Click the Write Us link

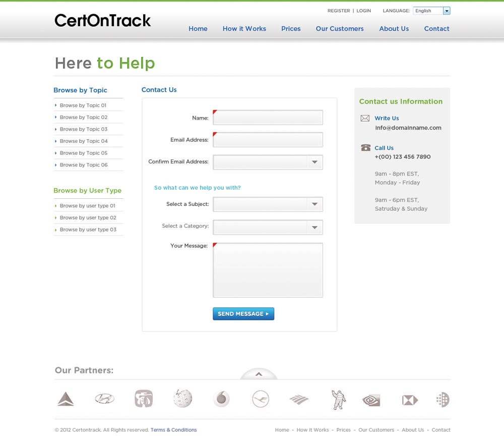coord(387,118)
